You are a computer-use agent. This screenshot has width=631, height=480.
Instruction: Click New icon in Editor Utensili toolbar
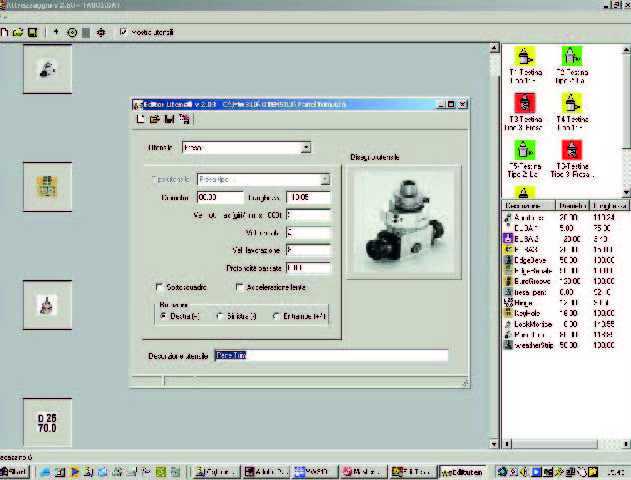[140, 119]
